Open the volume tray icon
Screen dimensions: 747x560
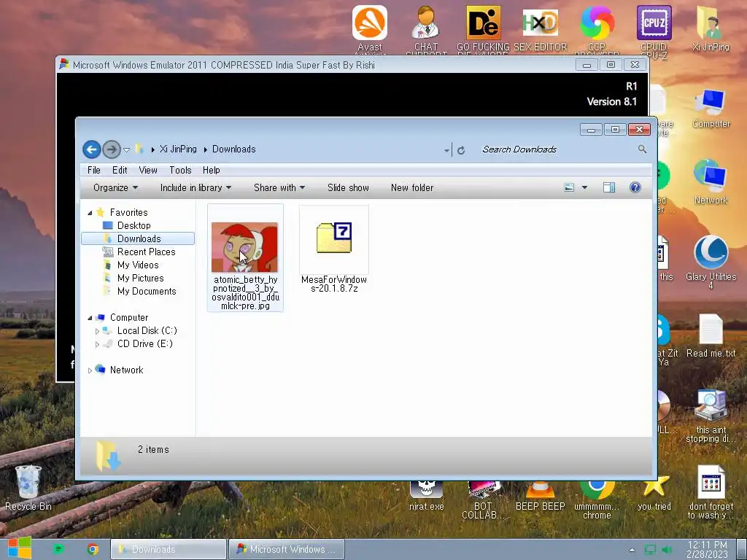tap(667, 550)
